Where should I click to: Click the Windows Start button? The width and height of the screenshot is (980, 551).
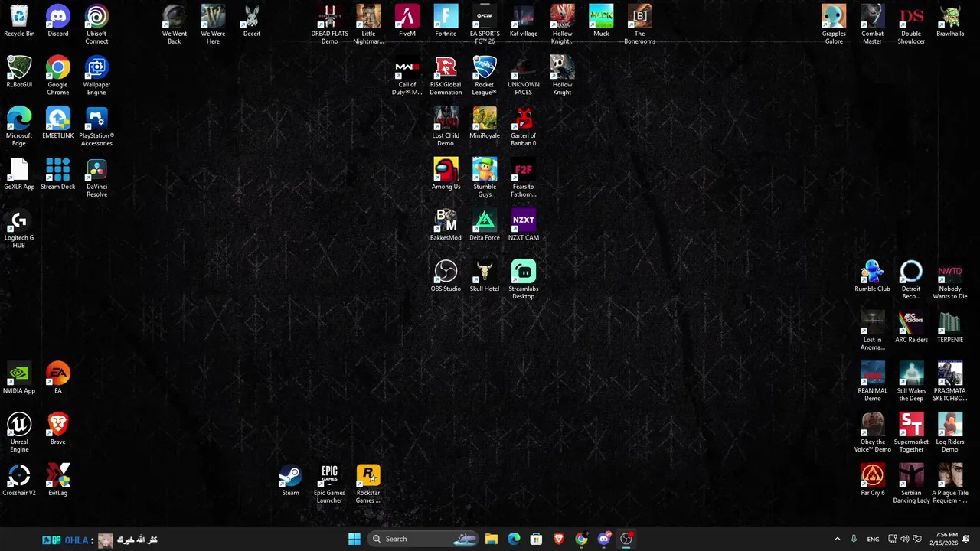pos(354,539)
